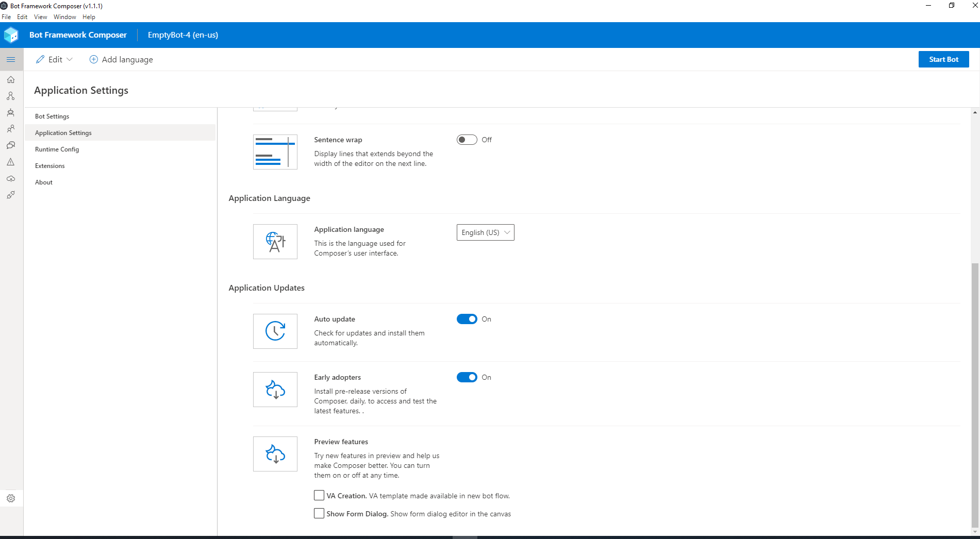The image size is (980, 539).
Task: Open the Settings gear icon
Action: [11, 498]
